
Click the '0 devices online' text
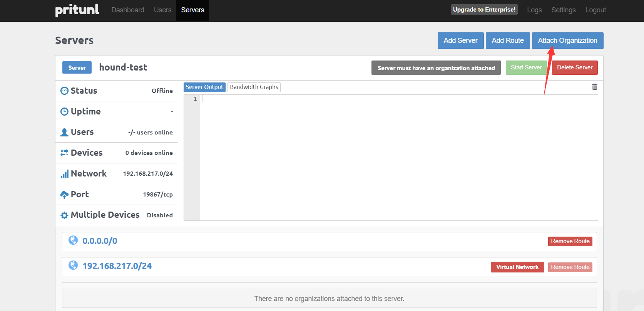point(149,153)
